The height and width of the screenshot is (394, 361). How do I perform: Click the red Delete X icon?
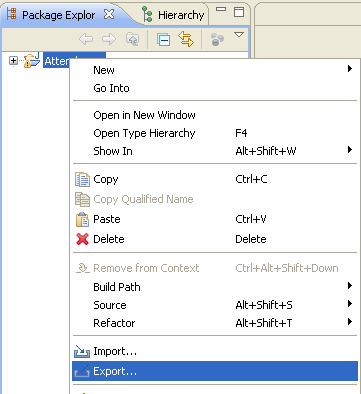82,239
